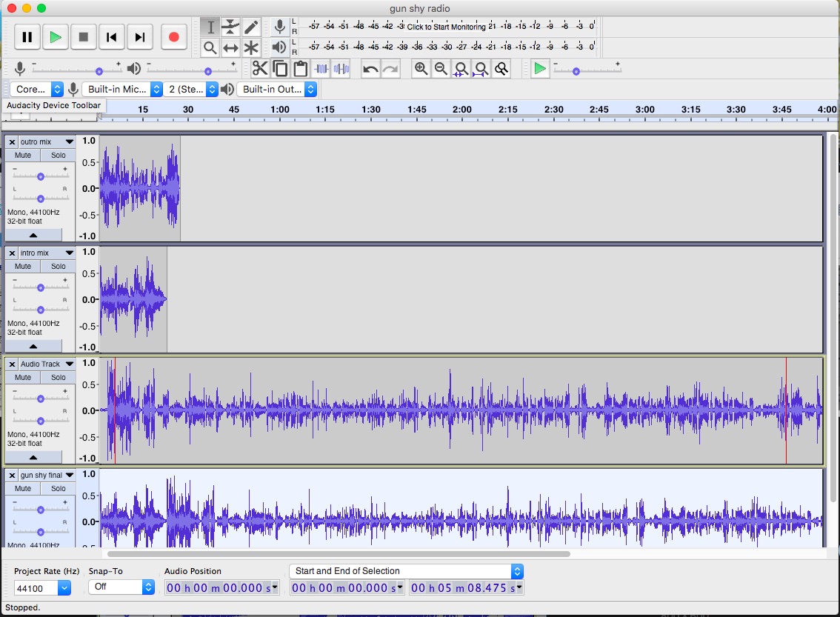The width and height of the screenshot is (840, 617).
Task: Mute the outro mix track
Action: pyautogui.click(x=21, y=155)
